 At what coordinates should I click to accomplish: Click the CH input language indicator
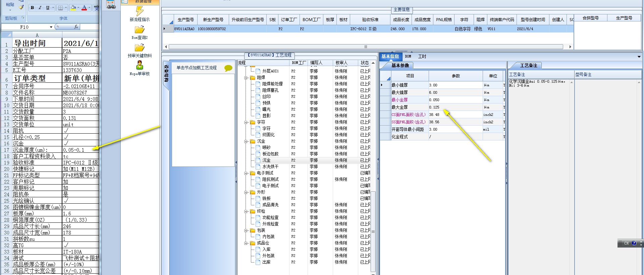pyautogui.click(x=626, y=244)
